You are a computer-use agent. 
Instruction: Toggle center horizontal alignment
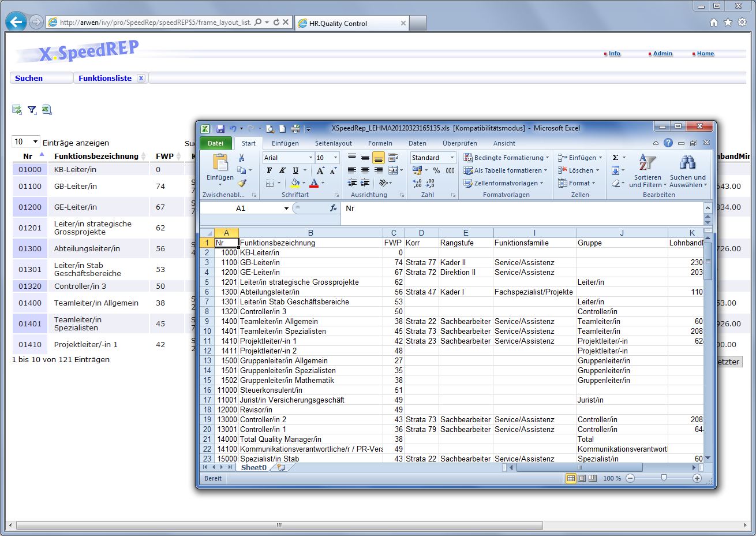[x=365, y=170]
